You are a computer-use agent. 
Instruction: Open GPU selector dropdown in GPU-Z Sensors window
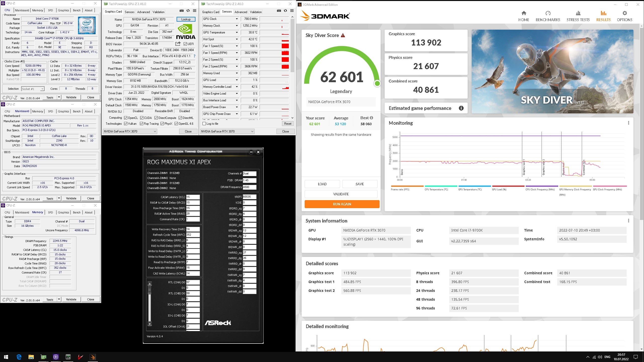pyautogui.click(x=227, y=131)
